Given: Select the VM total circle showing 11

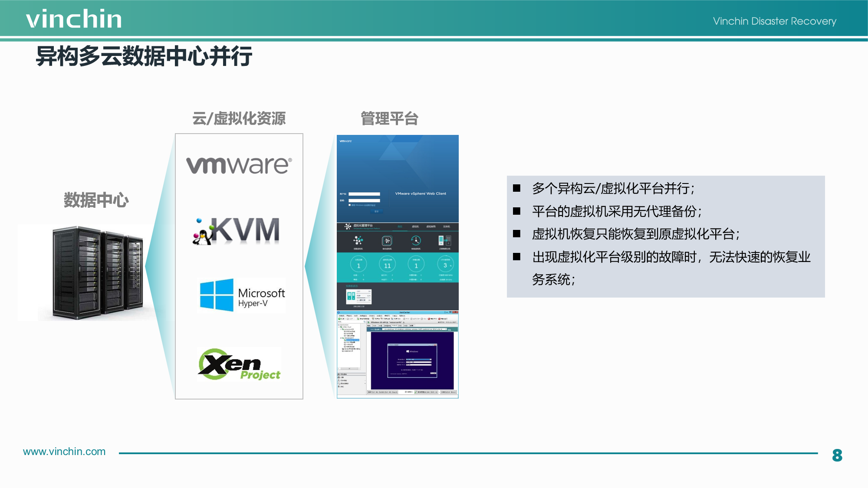Looking at the screenshot, I should (x=387, y=264).
